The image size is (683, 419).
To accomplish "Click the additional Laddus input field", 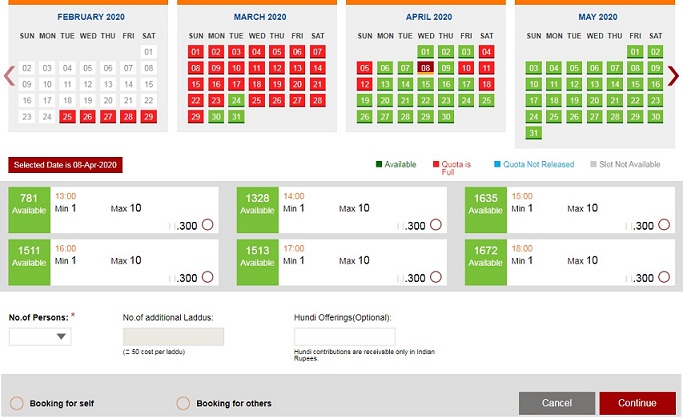I will click(173, 337).
